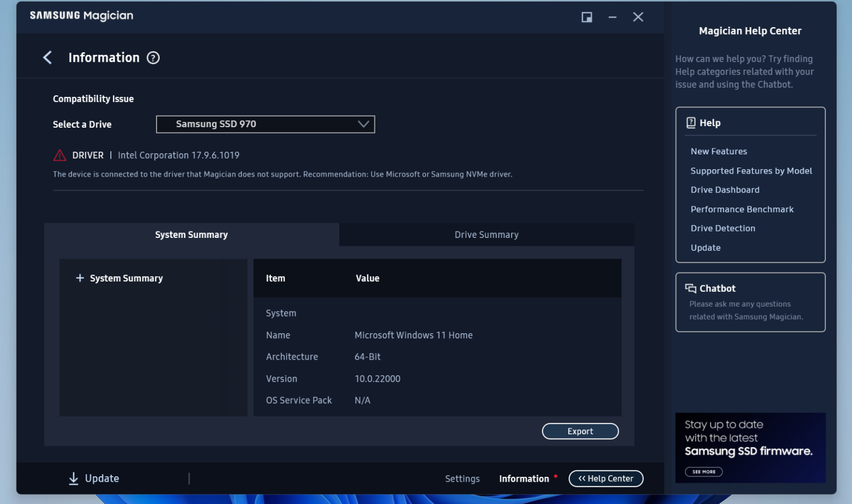The height and width of the screenshot is (504, 852).
Task: Close the Samsung Magician window
Action: pyautogui.click(x=638, y=17)
